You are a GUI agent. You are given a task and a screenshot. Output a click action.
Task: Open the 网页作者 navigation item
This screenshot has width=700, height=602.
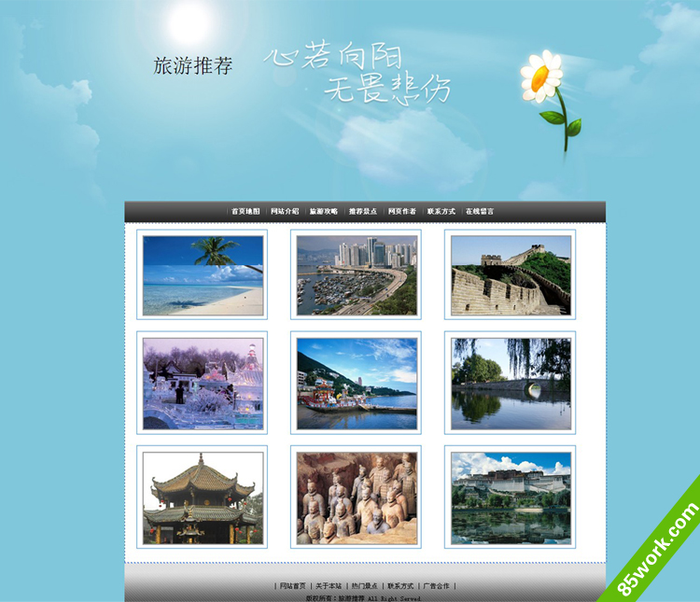coord(401,211)
